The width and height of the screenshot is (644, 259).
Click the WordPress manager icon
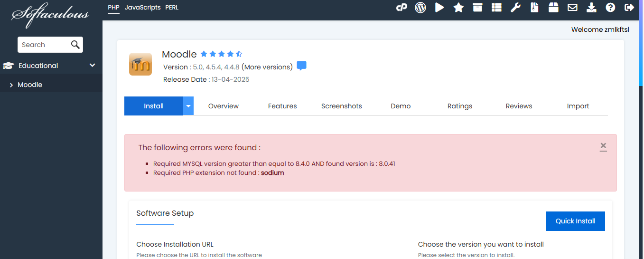point(420,7)
